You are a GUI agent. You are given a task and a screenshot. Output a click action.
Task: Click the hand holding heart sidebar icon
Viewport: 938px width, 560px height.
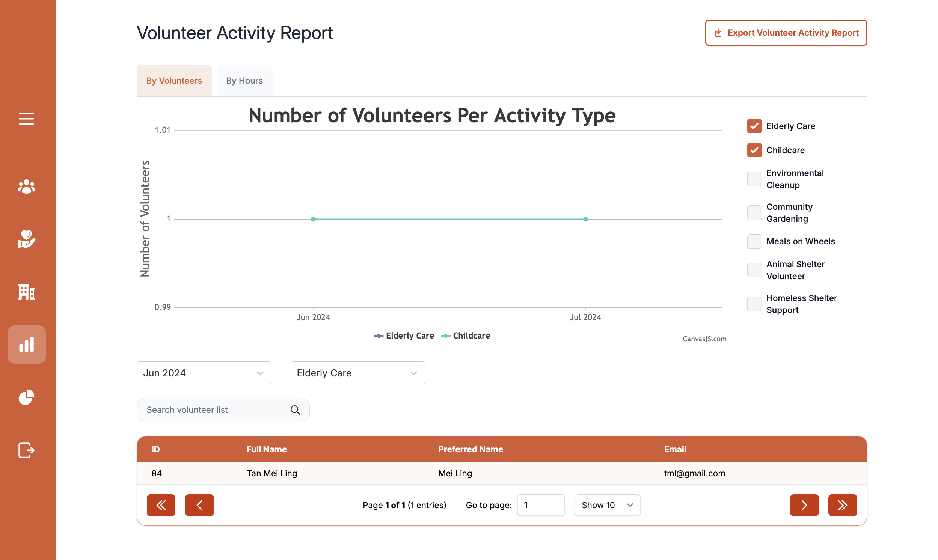tap(26, 239)
